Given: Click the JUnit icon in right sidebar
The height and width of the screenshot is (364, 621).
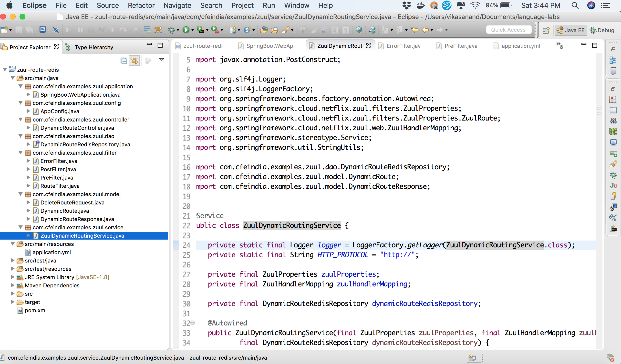Looking at the screenshot, I should coord(613,186).
